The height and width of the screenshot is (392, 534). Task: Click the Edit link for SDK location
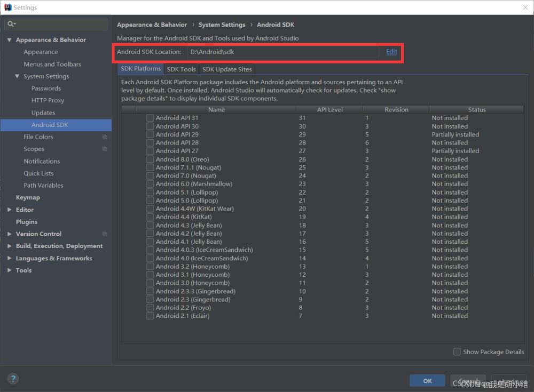click(391, 52)
